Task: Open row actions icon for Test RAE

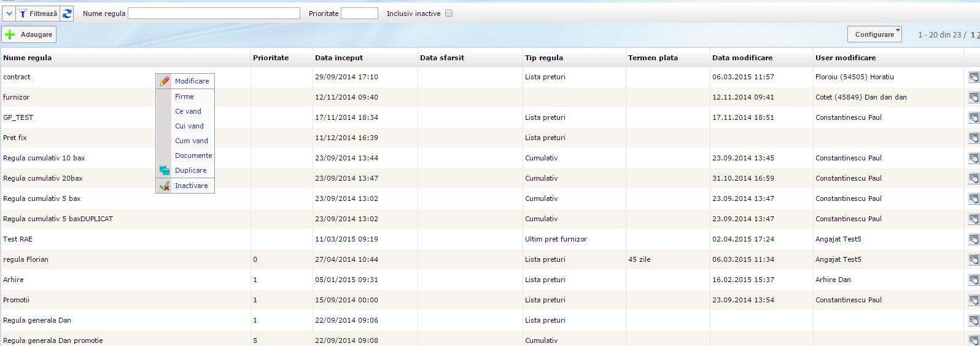Action: coord(973,239)
